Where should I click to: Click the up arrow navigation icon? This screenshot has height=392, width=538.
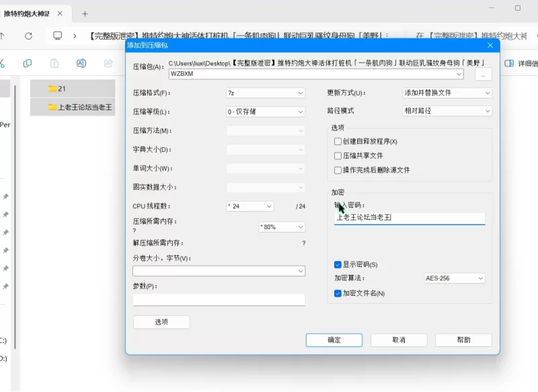pyautogui.click(x=3, y=36)
